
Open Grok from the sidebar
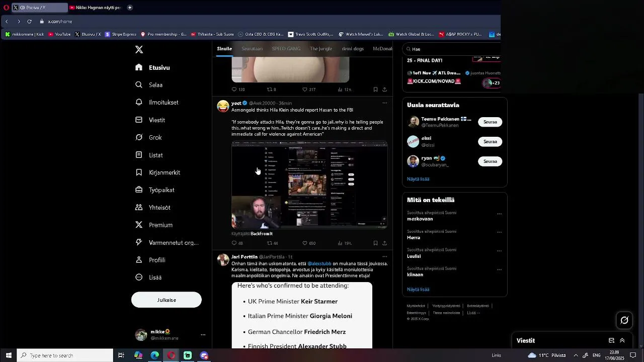coord(149,137)
